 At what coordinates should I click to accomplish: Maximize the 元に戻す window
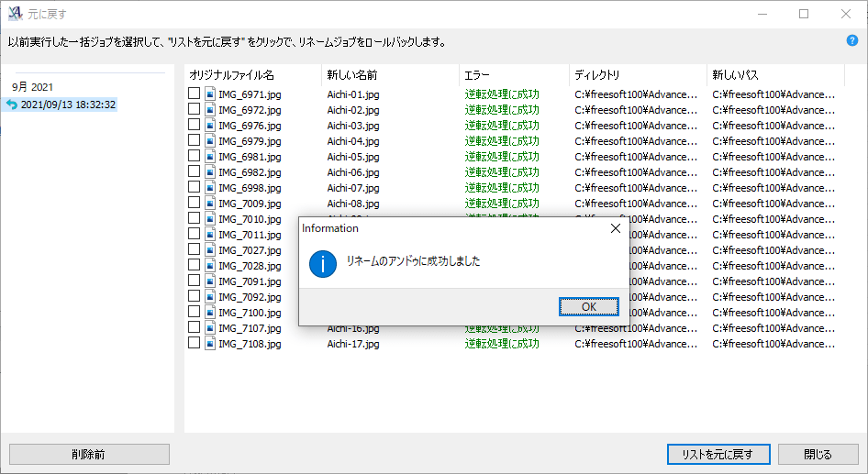[x=804, y=14]
